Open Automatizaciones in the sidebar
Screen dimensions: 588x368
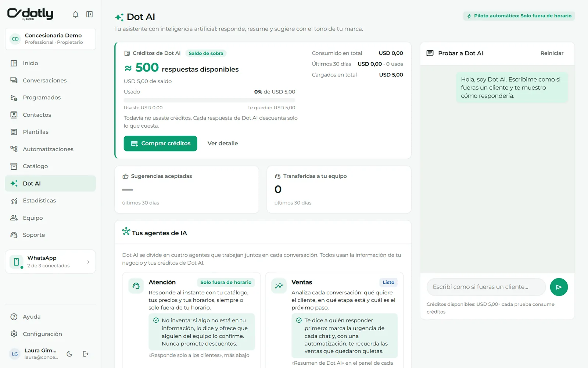pos(50,149)
